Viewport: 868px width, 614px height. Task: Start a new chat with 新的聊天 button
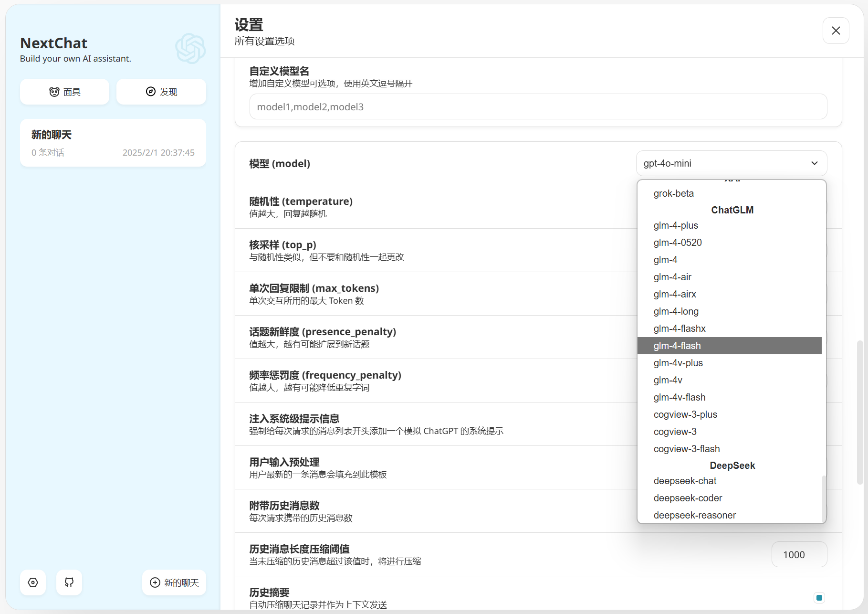[174, 582]
